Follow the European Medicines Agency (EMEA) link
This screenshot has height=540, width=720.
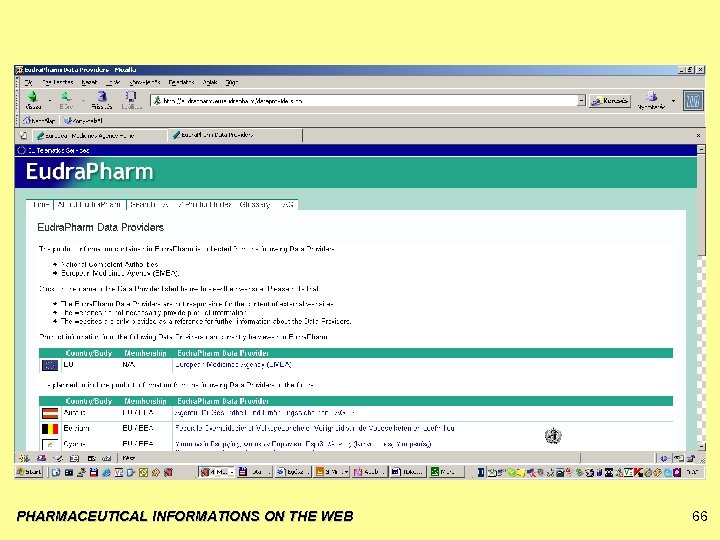click(233, 365)
